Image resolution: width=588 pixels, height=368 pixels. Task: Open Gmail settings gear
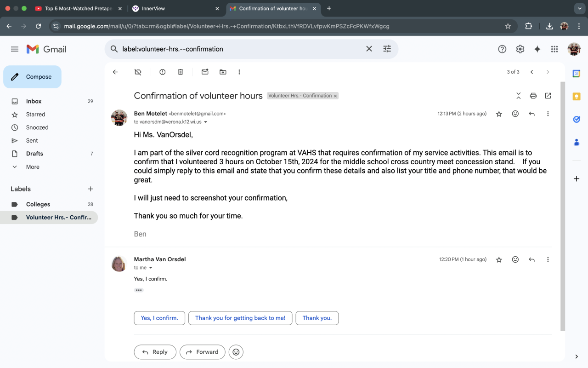point(520,49)
